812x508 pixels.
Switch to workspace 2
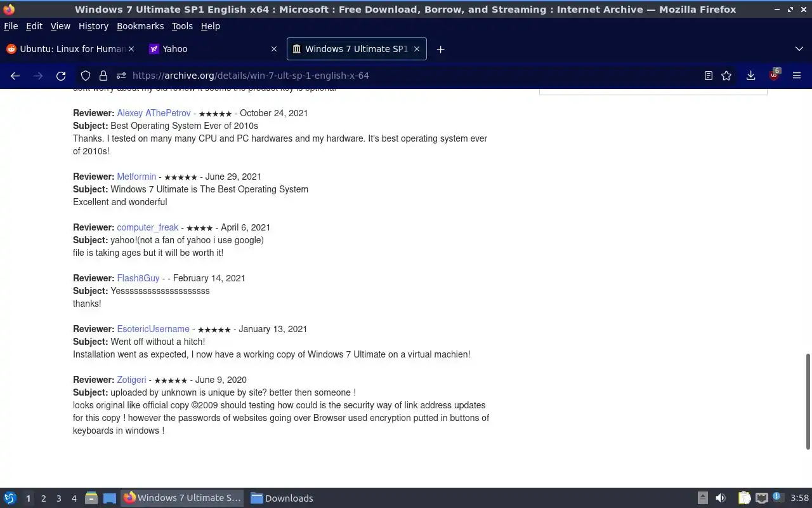44,498
